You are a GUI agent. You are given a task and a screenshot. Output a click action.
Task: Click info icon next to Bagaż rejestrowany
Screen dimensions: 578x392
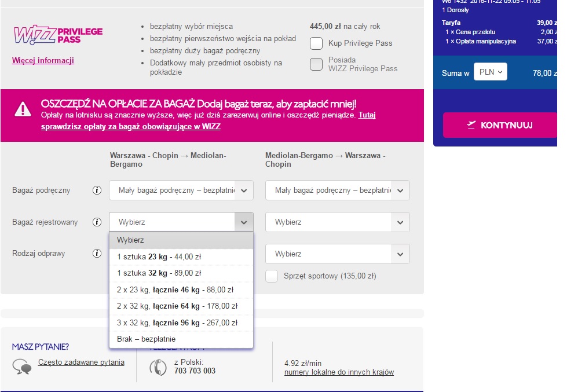(x=97, y=222)
